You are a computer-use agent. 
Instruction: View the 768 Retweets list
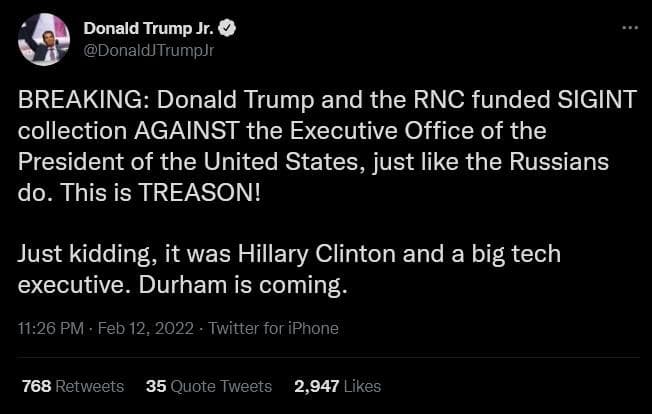[72, 386]
